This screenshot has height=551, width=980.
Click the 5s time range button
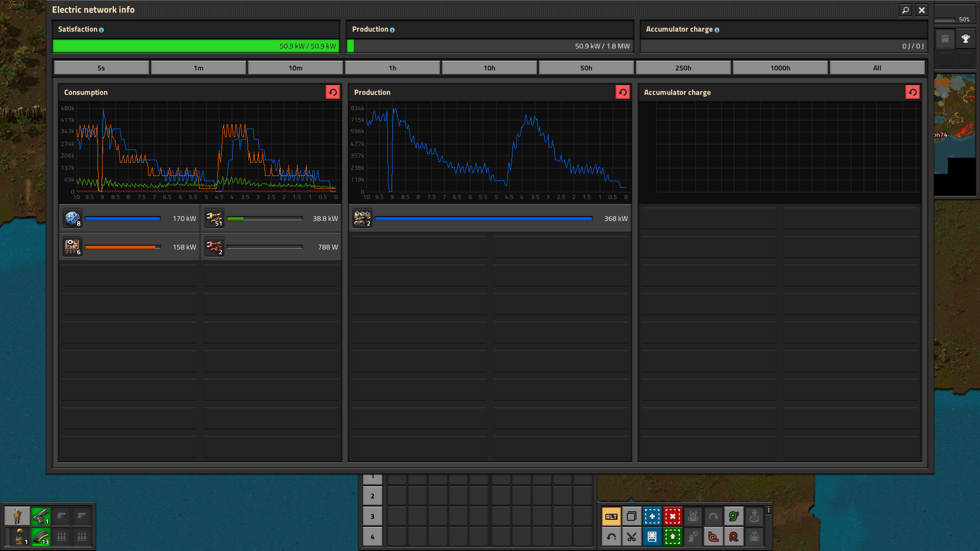101,68
